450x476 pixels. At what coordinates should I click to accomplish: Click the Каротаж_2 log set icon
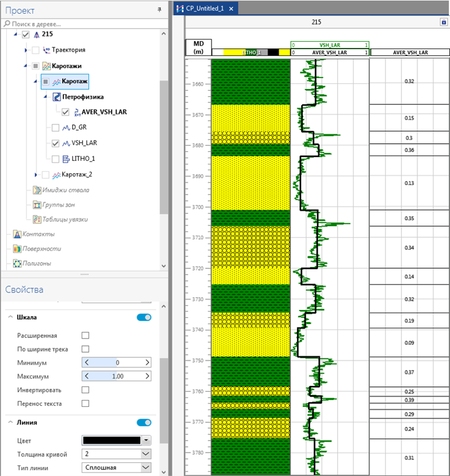coord(56,175)
